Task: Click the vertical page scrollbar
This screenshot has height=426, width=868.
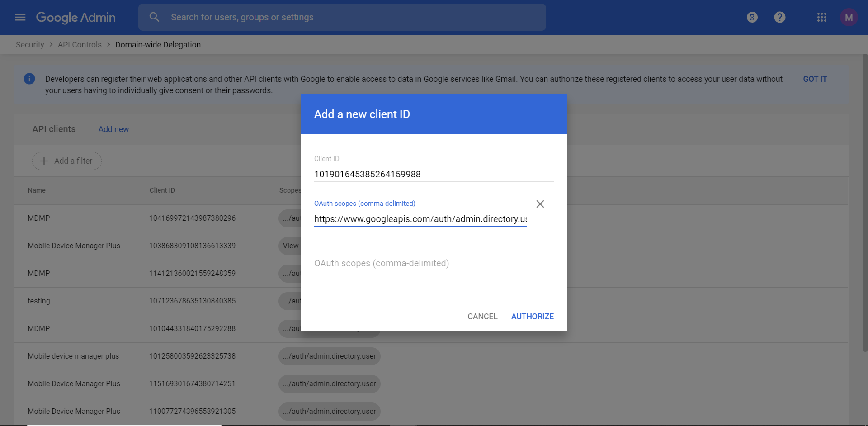Action: (x=865, y=204)
